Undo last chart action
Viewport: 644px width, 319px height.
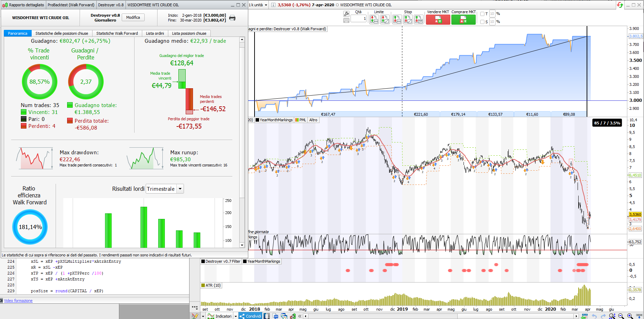pyautogui.click(x=594, y=316)
